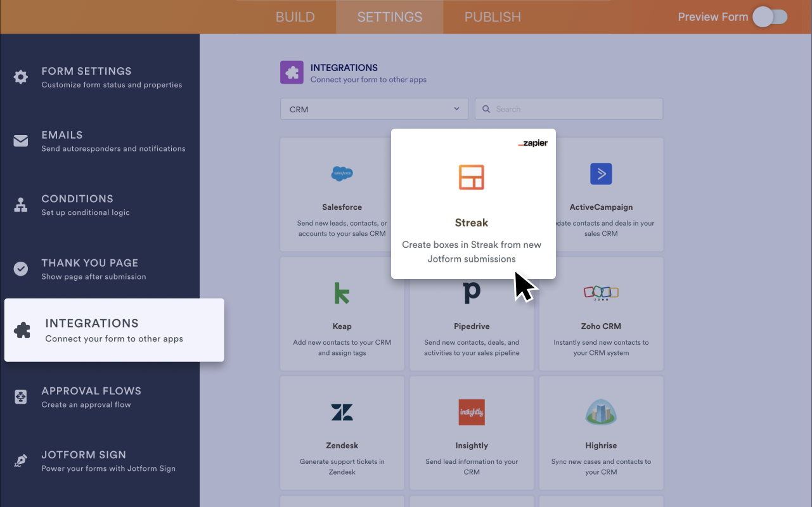Toggle the Preview Form switch
The height and width of the screenshot is (507, 812).
[770, 17]
